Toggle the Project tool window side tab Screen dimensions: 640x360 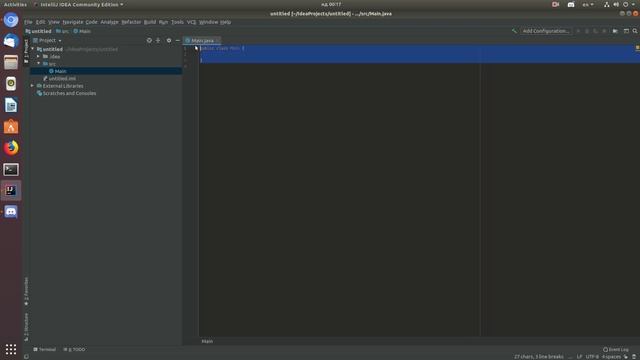[x=26, y=51]
